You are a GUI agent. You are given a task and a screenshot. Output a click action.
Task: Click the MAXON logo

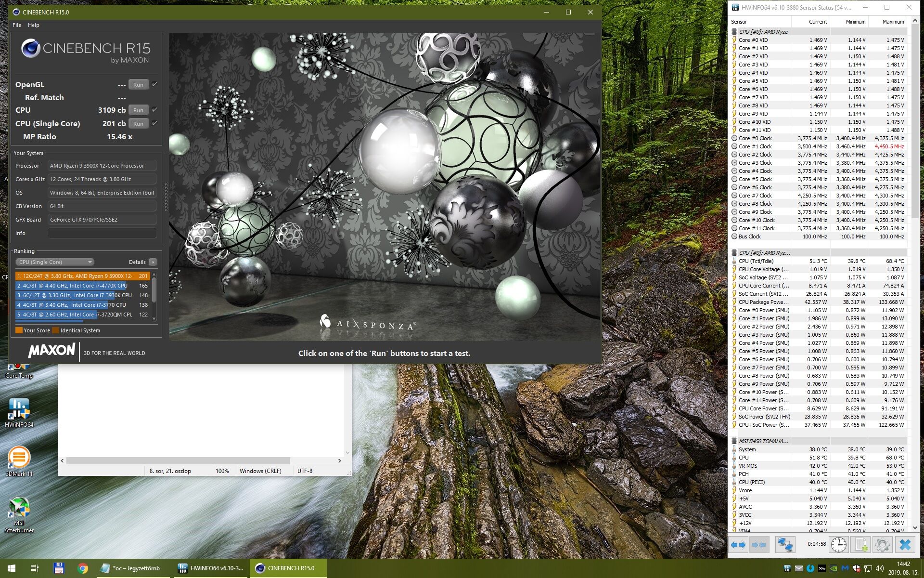[51, 351]
